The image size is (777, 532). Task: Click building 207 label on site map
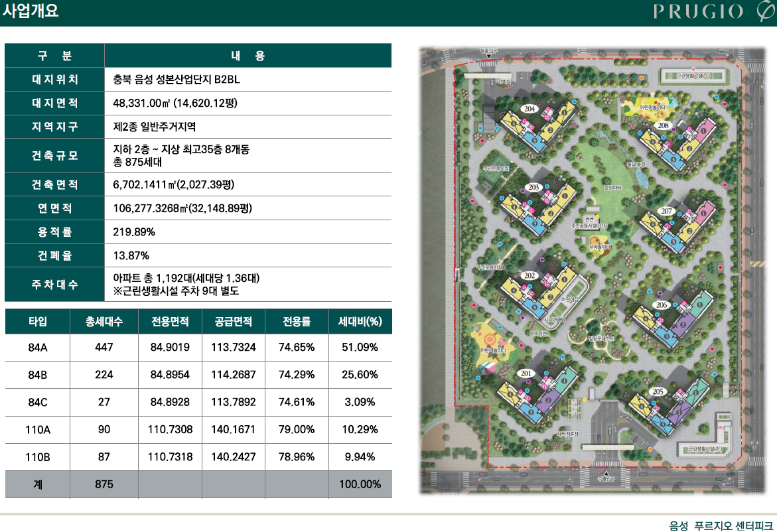tap(666, 211)
